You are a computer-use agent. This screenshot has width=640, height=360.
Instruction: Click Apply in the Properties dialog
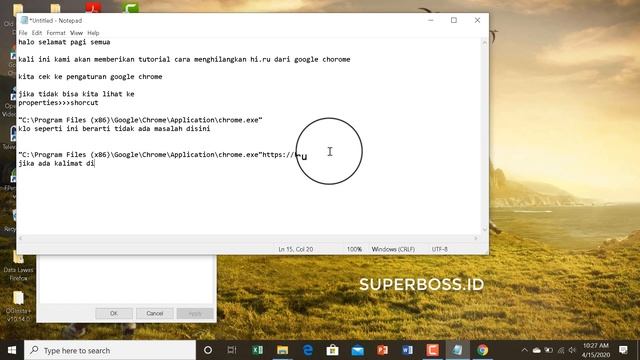pos(195,313)
